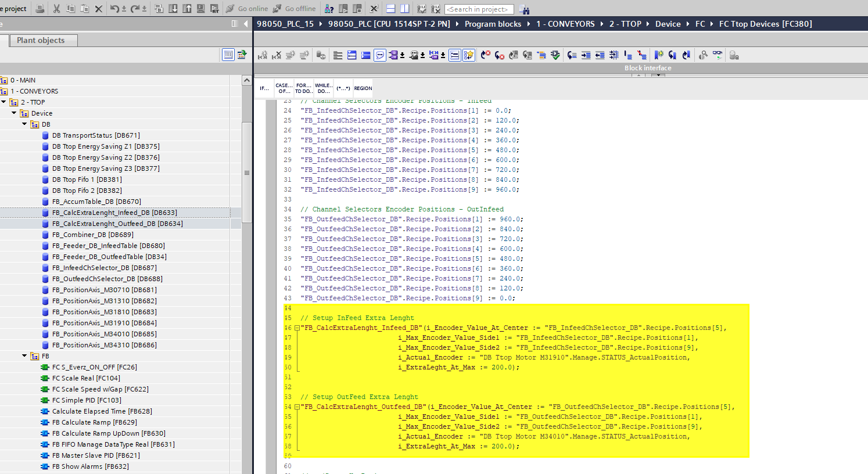
Task: Click the tree details view icon
Action: tap(228, 55)
